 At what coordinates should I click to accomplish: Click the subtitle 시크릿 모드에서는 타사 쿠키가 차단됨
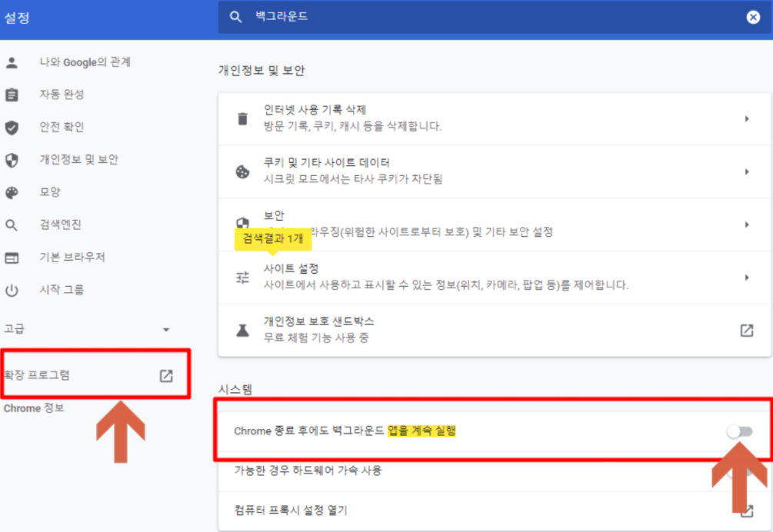pos(353,179)
